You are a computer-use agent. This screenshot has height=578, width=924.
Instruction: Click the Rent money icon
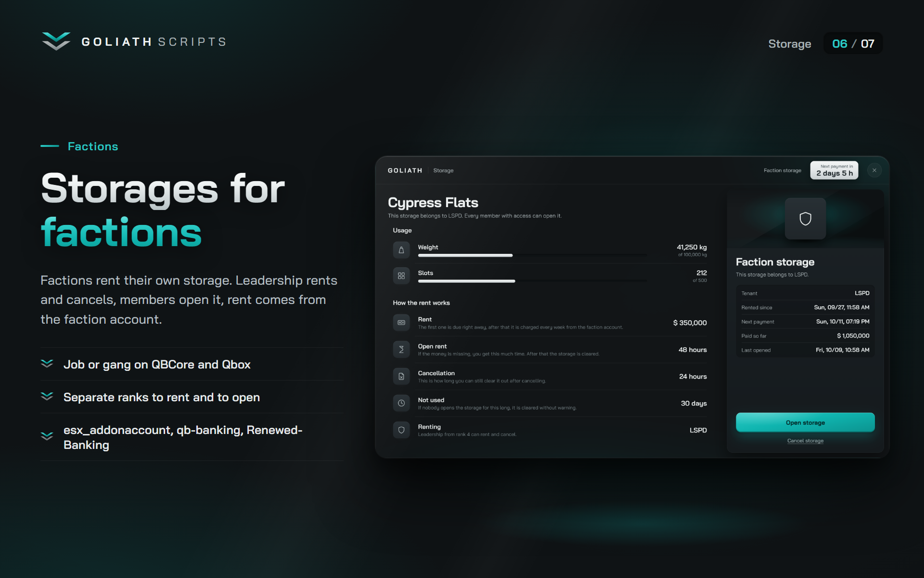click(x=401, y=323)
